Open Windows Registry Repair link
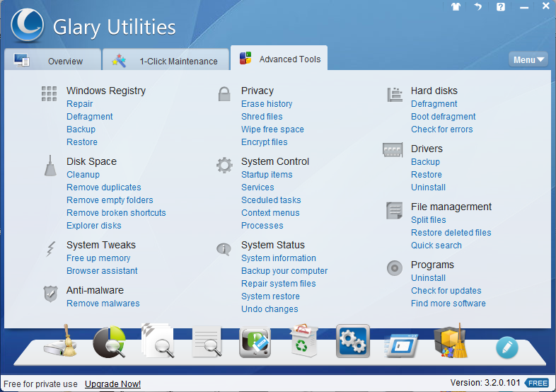This screenshot has width=556, height=392. pos(80,104)
